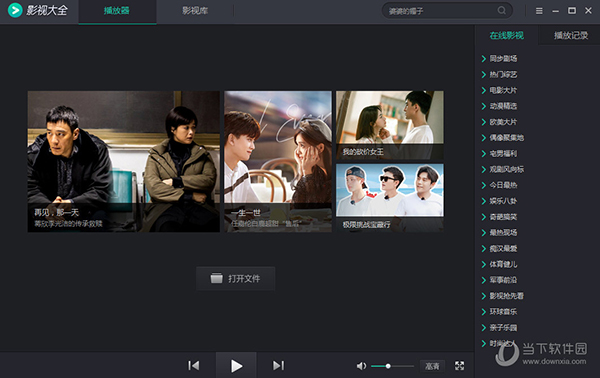Expand the chevron beside 电影大片
The image size is (600, 378).
point(484,90)
